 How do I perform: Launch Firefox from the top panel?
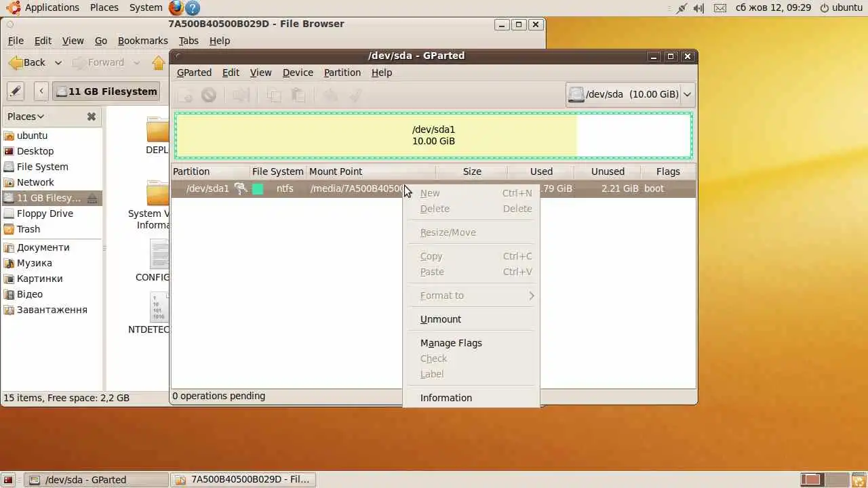(x=176, y=7)
